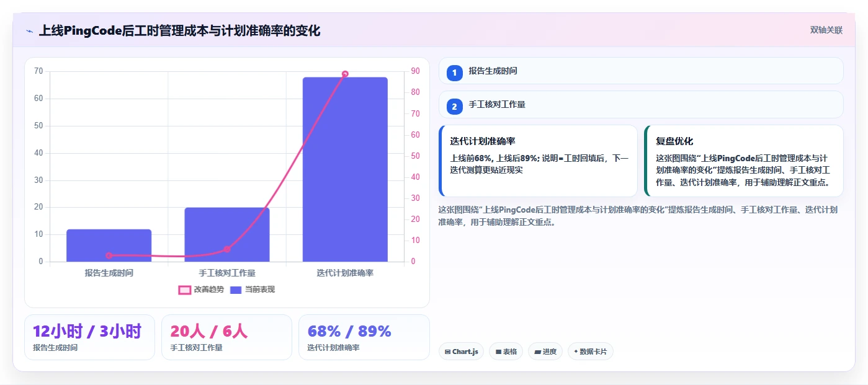Click the blue number 2 badge

455,107
